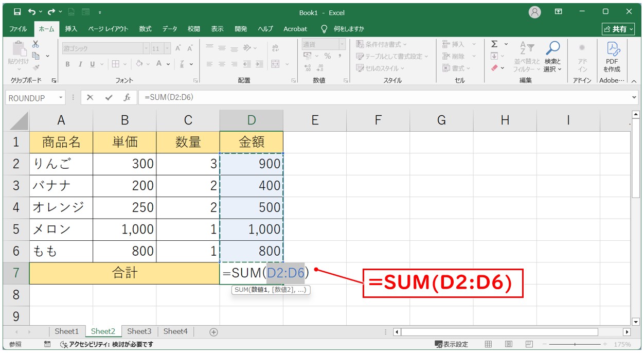Add a new sheet with the plus icon
The height and width of the screenshot is (353, 644).
coord(213,332)
